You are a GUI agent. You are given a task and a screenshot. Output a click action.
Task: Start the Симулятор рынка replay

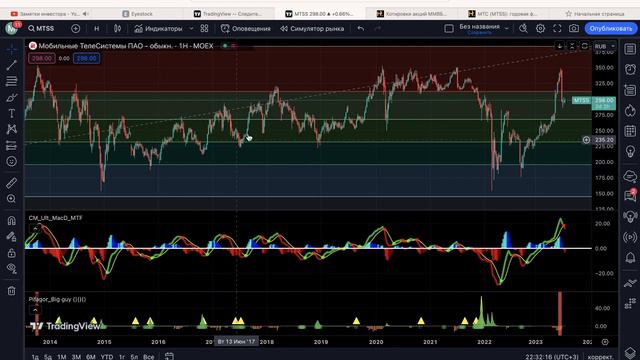pos(312,29)
